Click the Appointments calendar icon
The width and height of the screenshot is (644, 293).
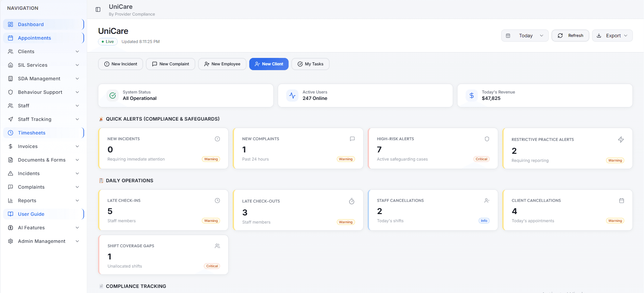pyautogui.click(x=11, y=38)
